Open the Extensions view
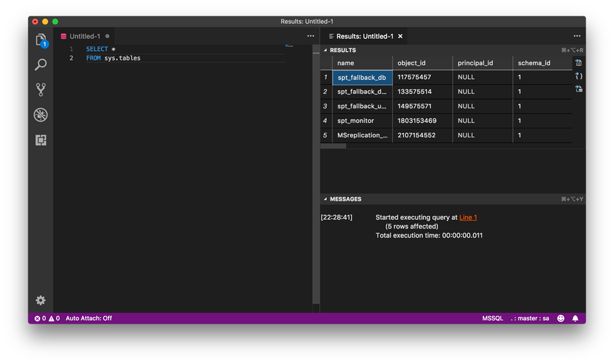614x364 pixels. click(x=41, y=140)
